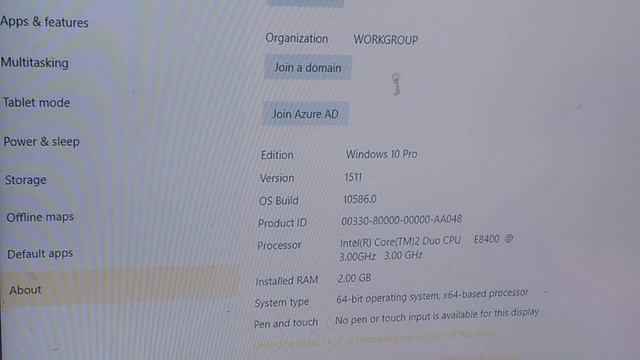Click the Processor label

pos(279,245)
